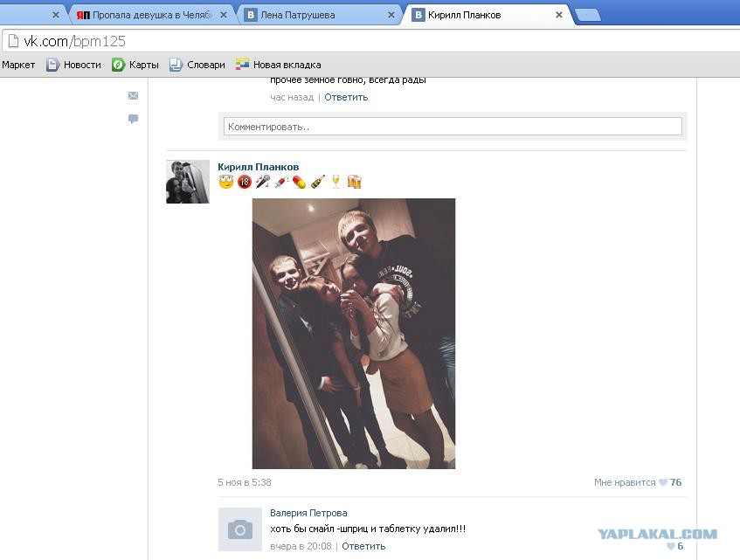Click Ответить under Валерия Петрова's comment
Screen dimensions: 740x560
pos(363,546)
